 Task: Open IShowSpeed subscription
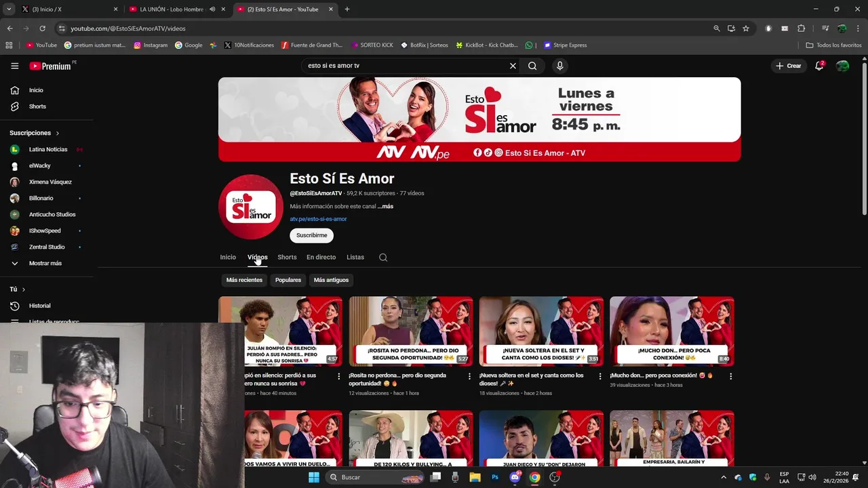point(45,230)
